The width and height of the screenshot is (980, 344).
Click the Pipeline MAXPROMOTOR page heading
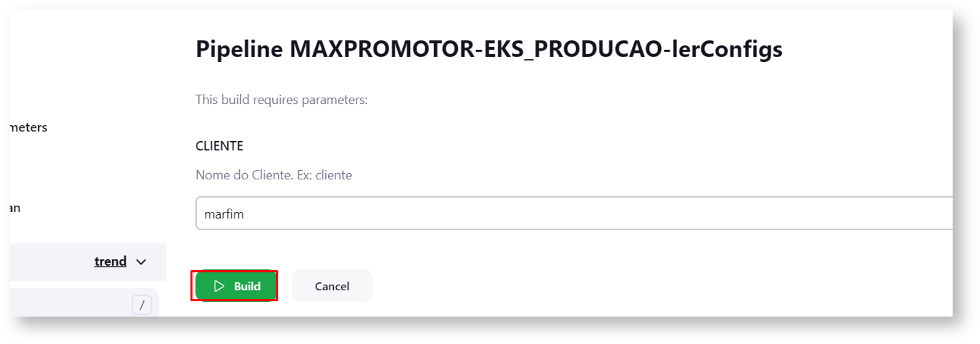(x=489, y=49)
